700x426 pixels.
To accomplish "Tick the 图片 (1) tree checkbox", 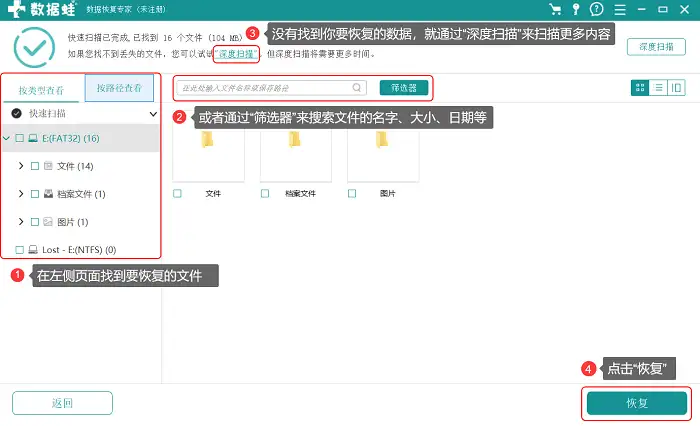I will pos(35,222).
